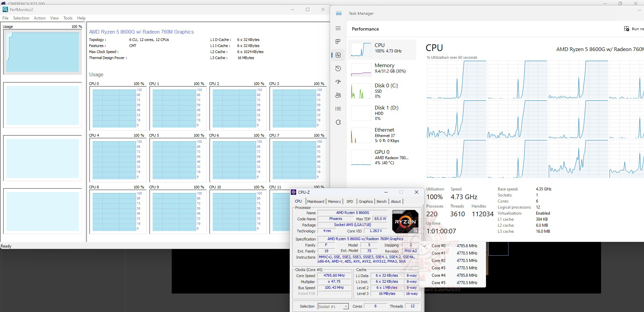
Task: Select the CPU tab in CPU-Z
Action: (299, 201)
